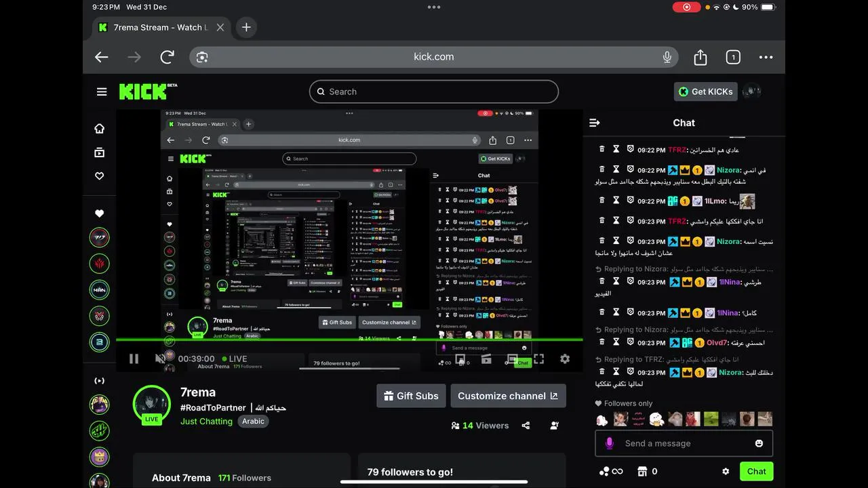Open iPadOS multitasking three dots
The height and width of the screenshot is (488, 868).
coord(434,7)
